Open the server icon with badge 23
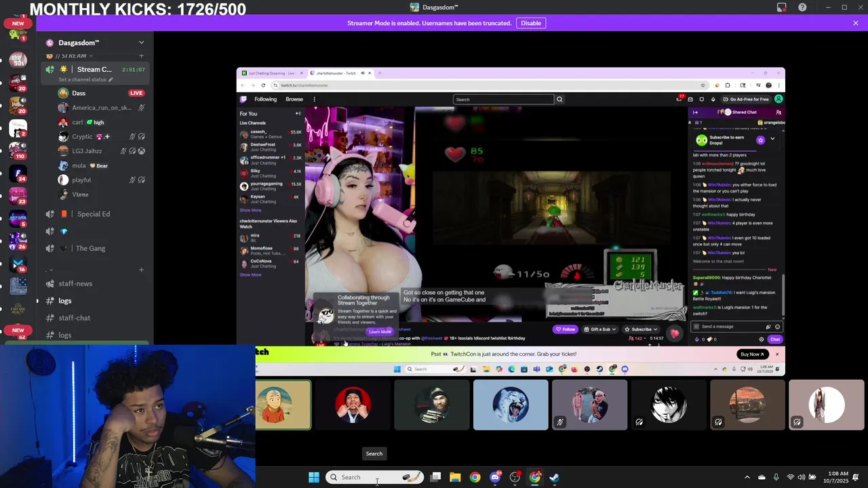Screen dimensions: 868x488 [x=18, y=197]
